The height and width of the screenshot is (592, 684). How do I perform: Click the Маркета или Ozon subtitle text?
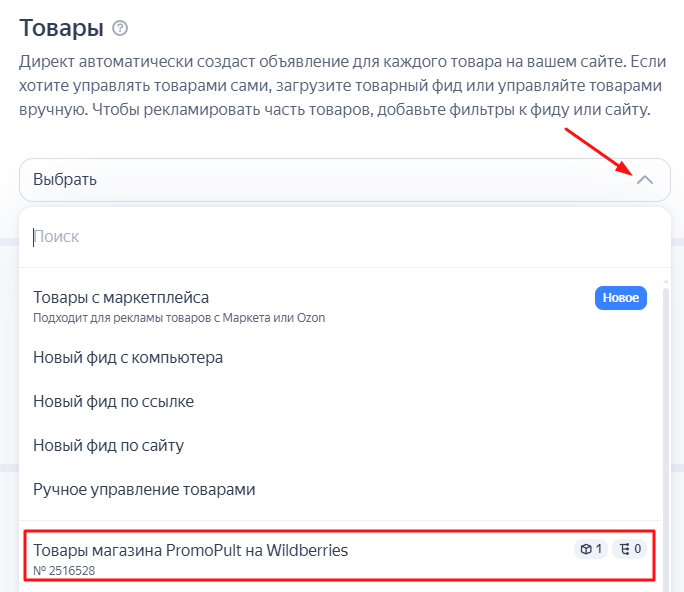274,318
